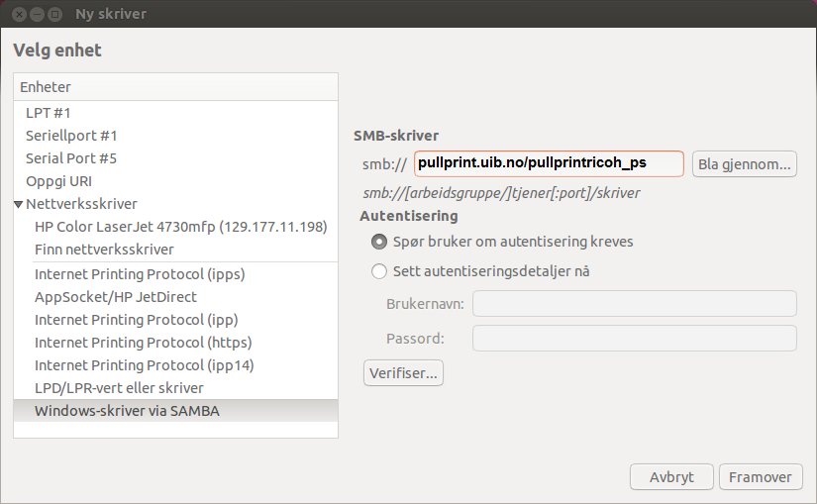Viewport: 817px width, 504px height.
Task: Close the Ny skriver window
Action: (18, 15)
